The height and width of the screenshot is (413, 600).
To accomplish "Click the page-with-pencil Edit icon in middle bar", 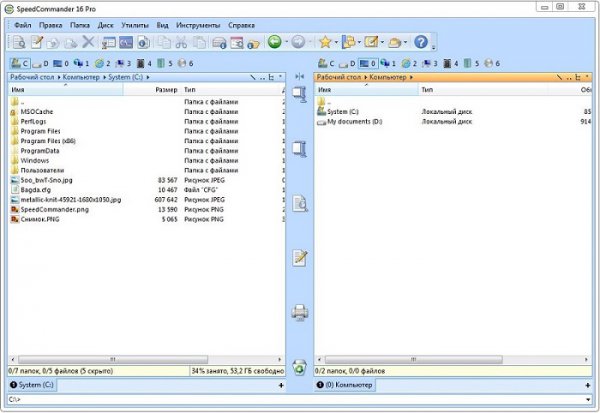I will (x=300, y=258).
